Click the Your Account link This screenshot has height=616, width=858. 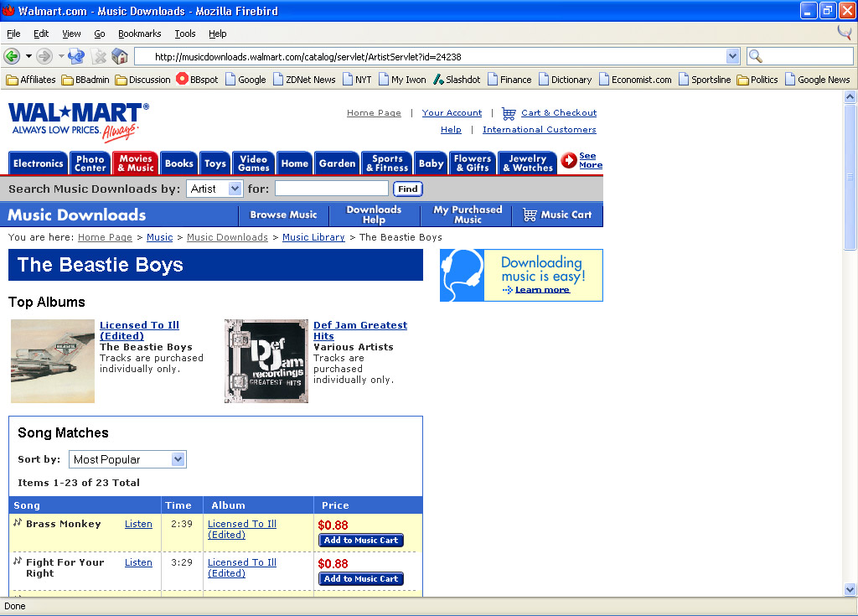(x=452, y=113)
